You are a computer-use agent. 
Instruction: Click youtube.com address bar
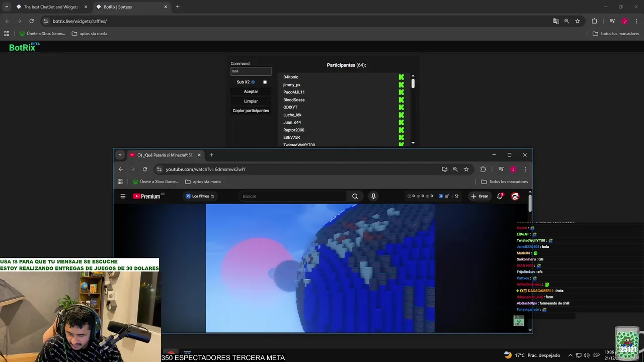[x=297, y=169]
